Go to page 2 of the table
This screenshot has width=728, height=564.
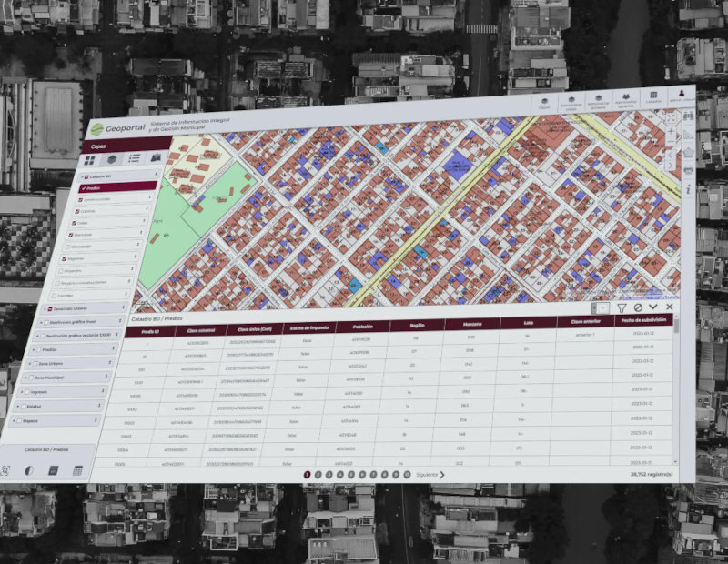tap(318, 474)
